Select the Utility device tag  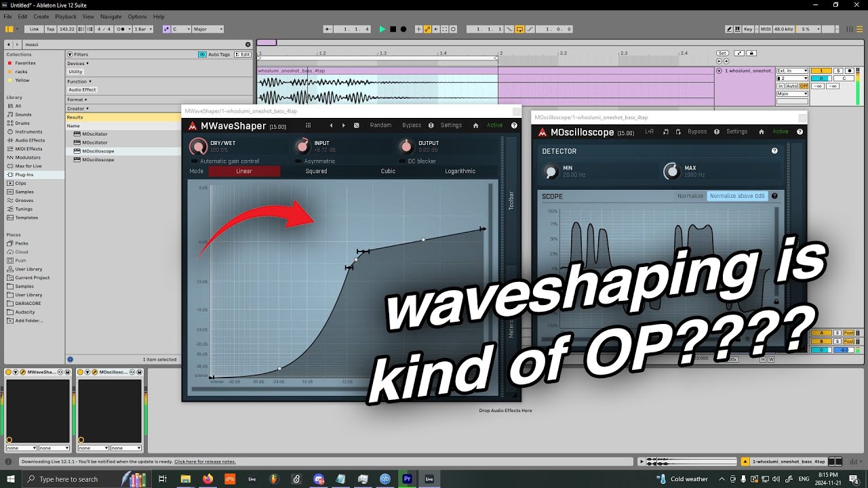pyautogui.click(x=75, y=71)
